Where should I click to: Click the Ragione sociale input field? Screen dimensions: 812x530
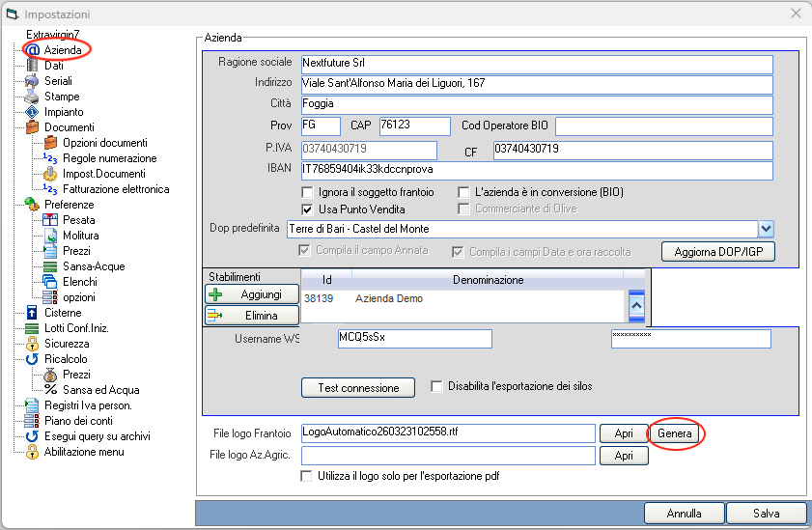pyautogui.click(x=537, y=64)
